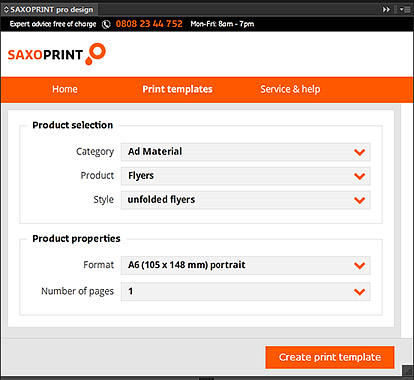The width and height of the screenshot is (414, 380).
Task: Click the 'Product' field label
Action: click(97, 176)
